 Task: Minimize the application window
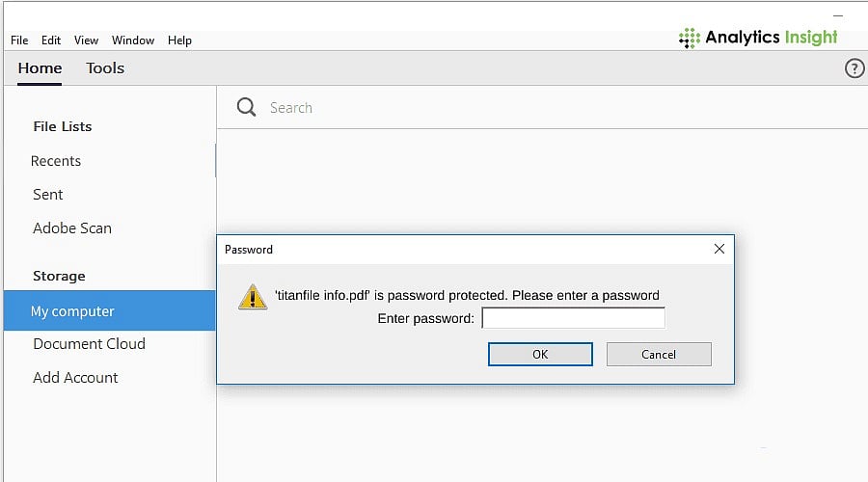pyautogui.click(x=838, y=16)
